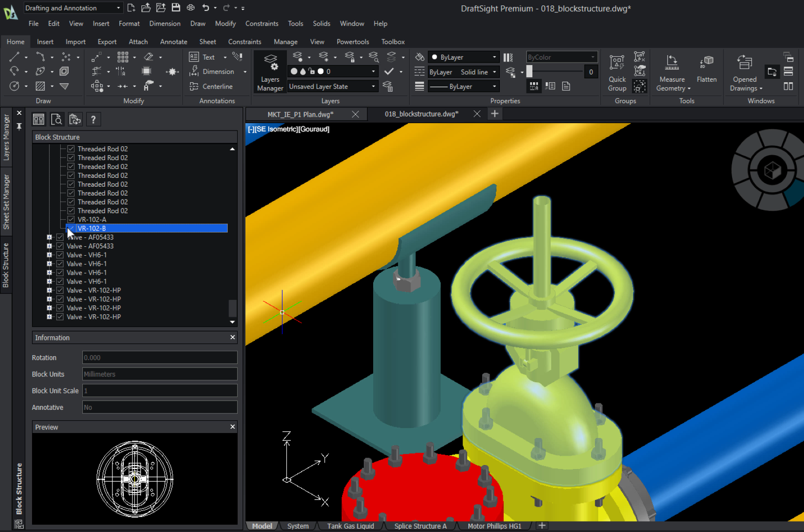Click the help question mark icon

93,119
